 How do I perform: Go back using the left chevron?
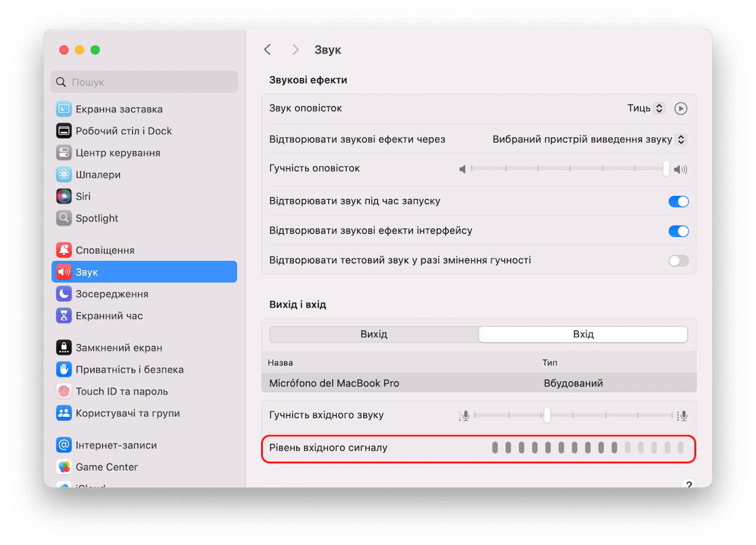pyautogui.click(x=268, y=50)
